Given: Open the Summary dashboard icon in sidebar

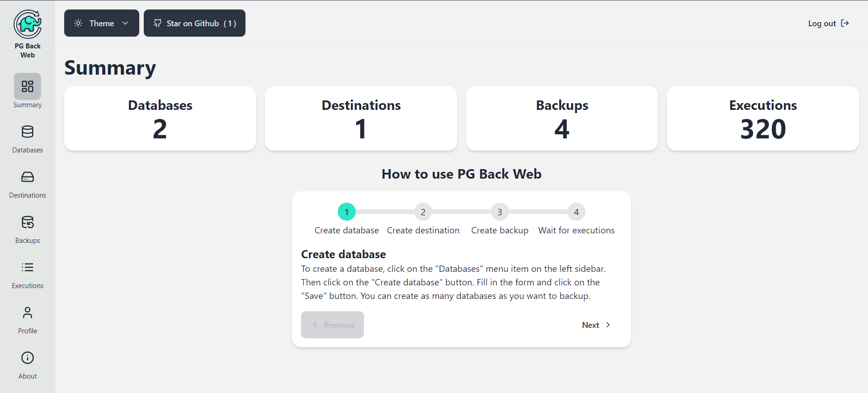Looking at the screenshot, I should [28, 86].
